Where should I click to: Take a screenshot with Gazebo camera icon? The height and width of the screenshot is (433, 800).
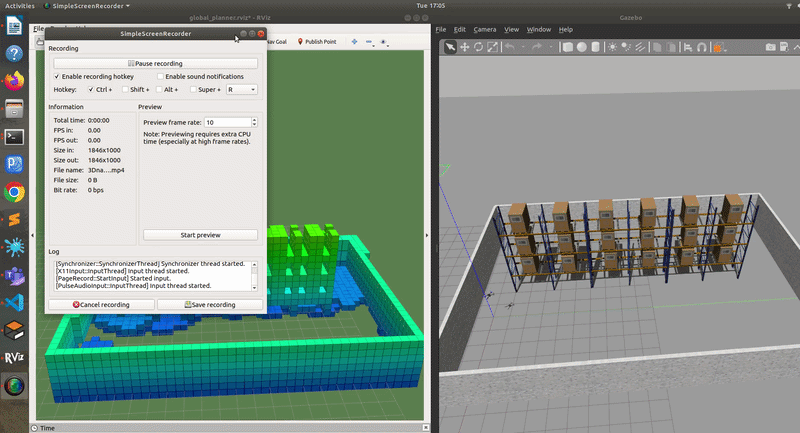[x=771, y=47]
